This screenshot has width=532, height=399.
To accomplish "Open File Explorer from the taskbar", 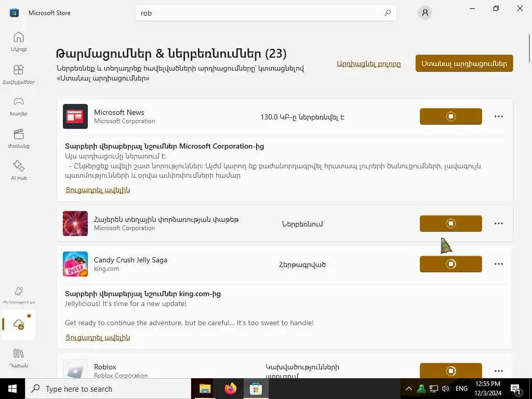I will 205,389.
